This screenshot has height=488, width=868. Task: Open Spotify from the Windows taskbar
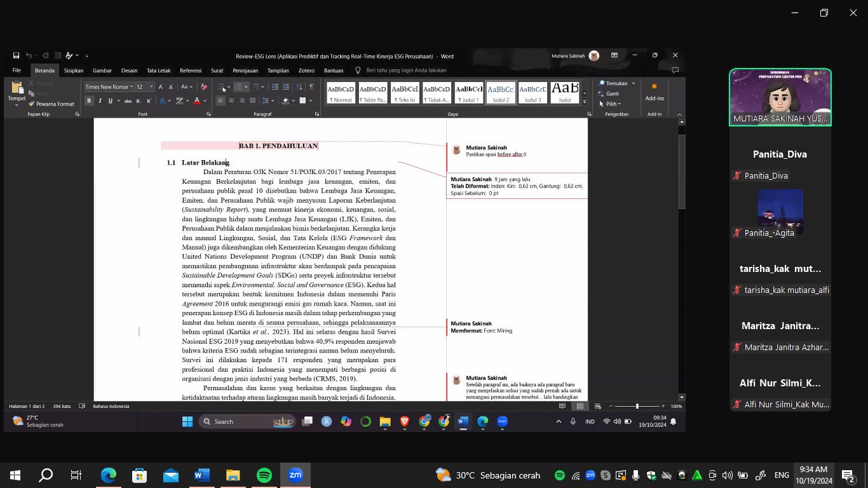[264, 475]
